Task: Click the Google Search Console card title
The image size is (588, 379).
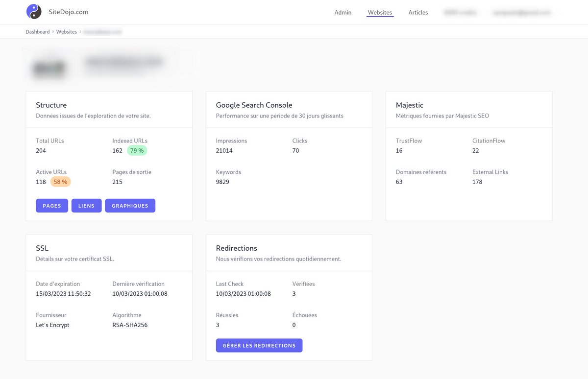Action: (254, 105)
